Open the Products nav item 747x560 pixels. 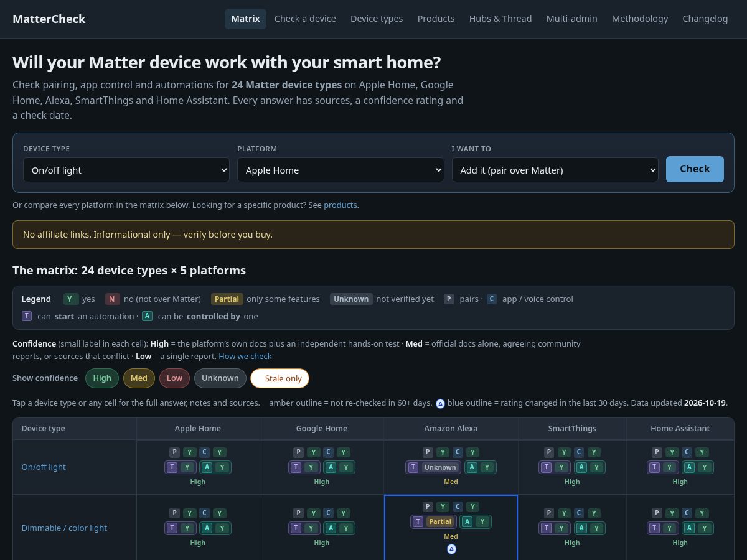436,19
